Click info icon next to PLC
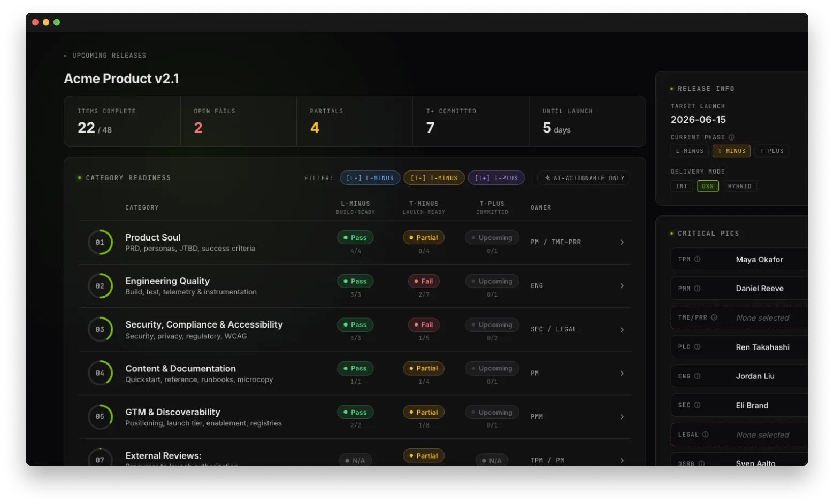Image resolution: width=834 pixels, height=504 pixels. [697, 347]
